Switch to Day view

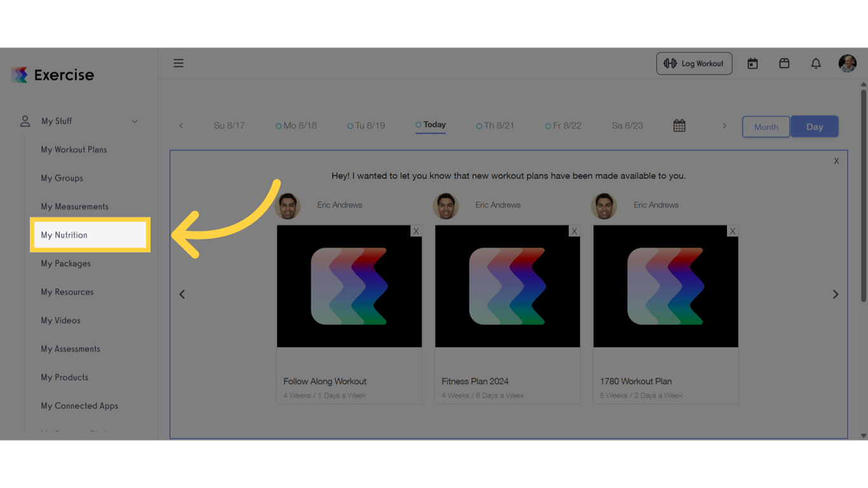[815, 126]
